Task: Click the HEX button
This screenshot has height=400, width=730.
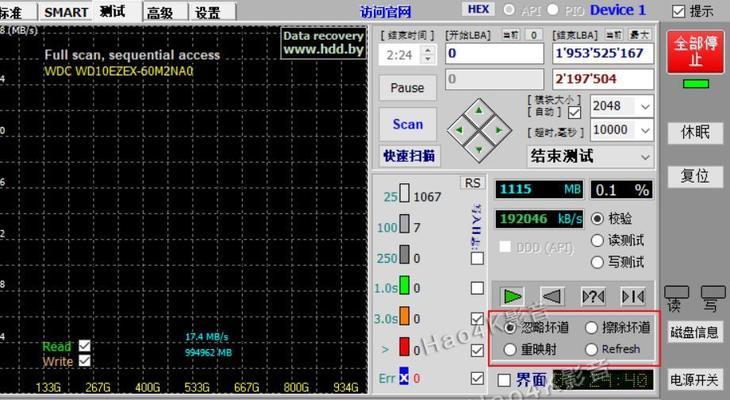Action: tap(478, 9)
